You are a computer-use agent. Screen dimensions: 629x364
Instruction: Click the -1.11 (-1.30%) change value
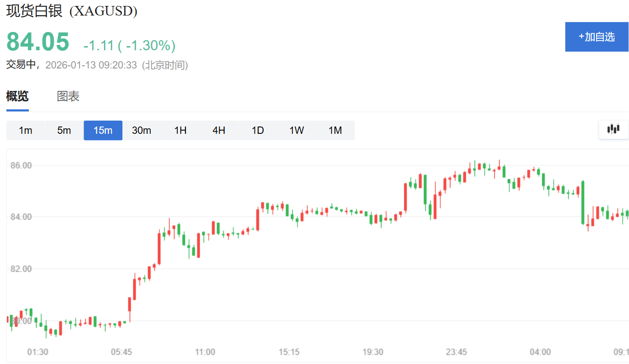pos(129,45)
